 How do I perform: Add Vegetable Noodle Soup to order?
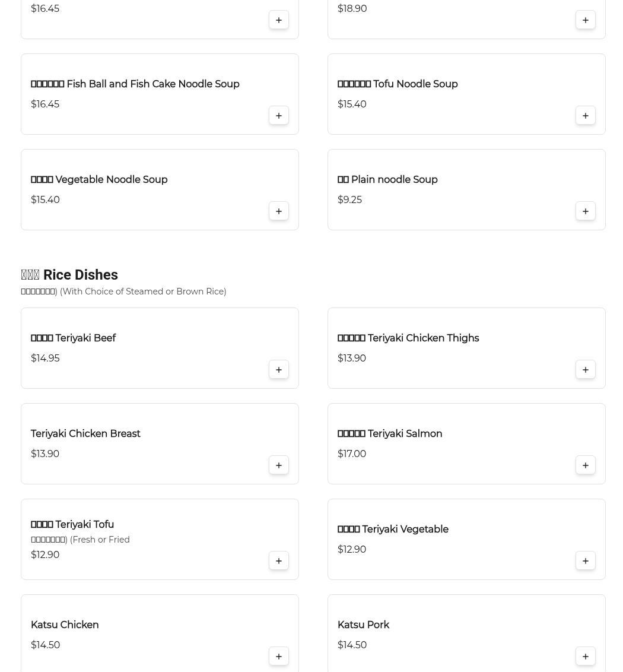click(278, 211)
